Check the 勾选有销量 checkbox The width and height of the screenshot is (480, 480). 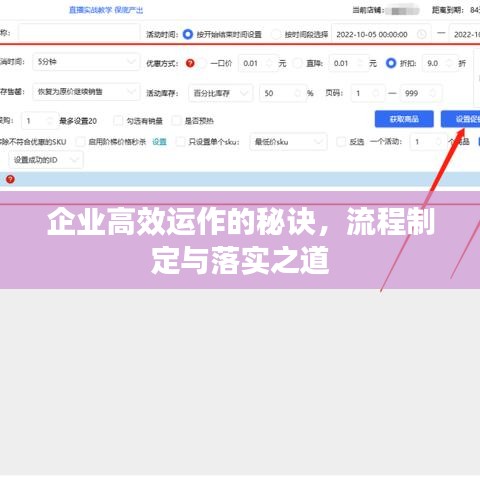(118, 121)
